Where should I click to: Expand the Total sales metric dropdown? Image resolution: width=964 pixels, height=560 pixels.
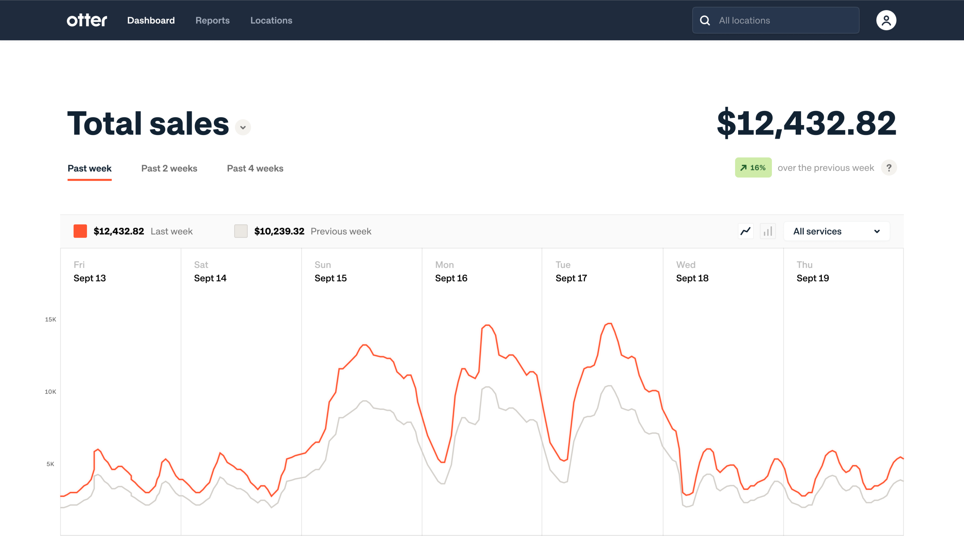click(x=243, y=127)
